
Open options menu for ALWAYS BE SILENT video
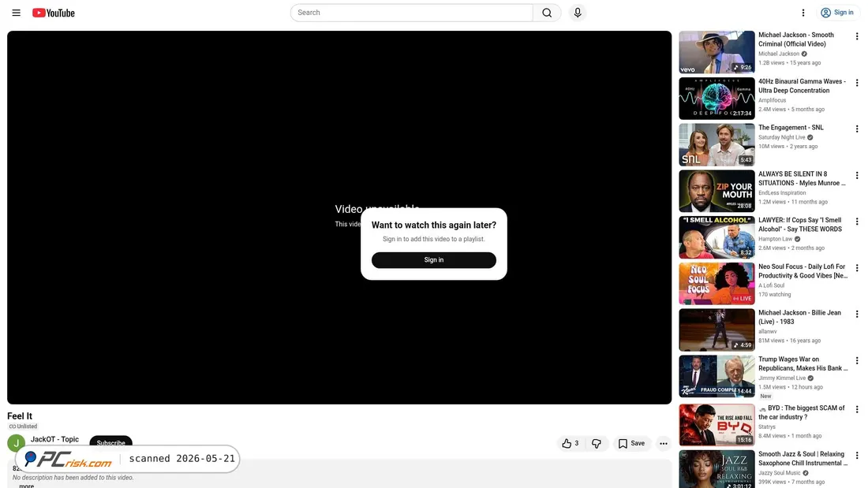pos(856,175)
